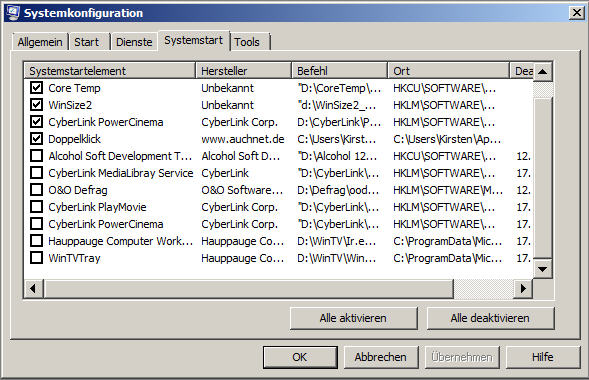Enable the unchecked CyberLink PowerCinema entry

coord(36,224)
